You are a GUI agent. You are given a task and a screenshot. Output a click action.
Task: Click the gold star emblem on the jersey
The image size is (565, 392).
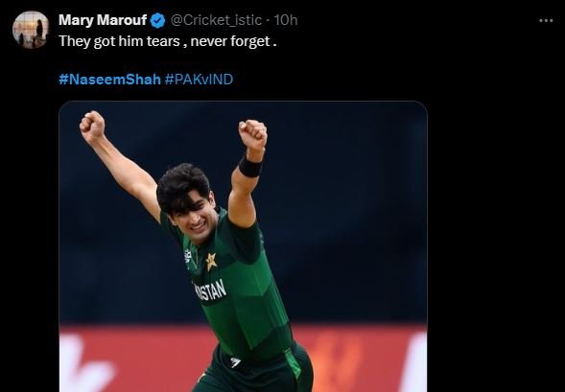211,262
